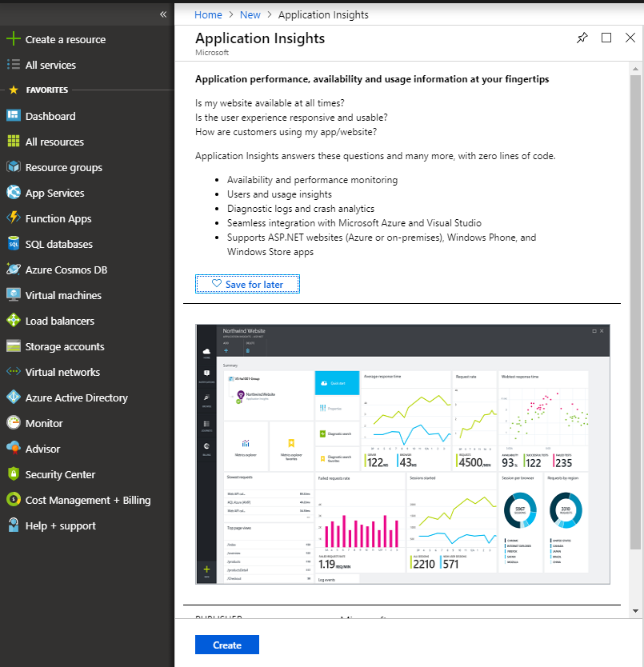The height and width of the screenshot is (667, 644).
Task: Click the App Services globe icon
Action: click(13, 192)
